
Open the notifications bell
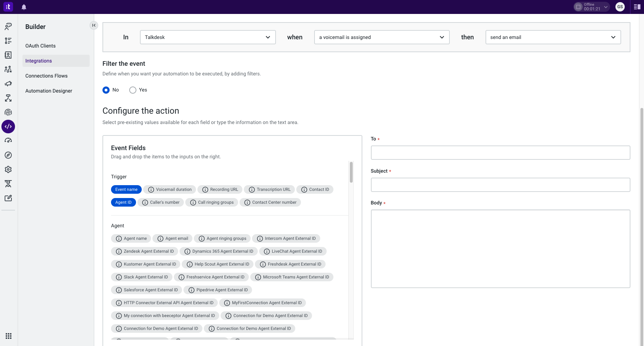pos(24,7)
